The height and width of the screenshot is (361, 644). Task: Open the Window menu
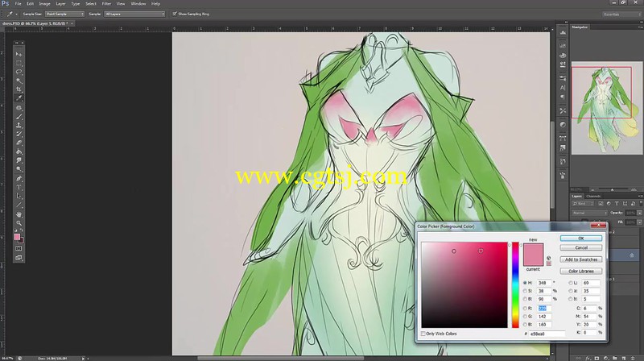(138, 4)
